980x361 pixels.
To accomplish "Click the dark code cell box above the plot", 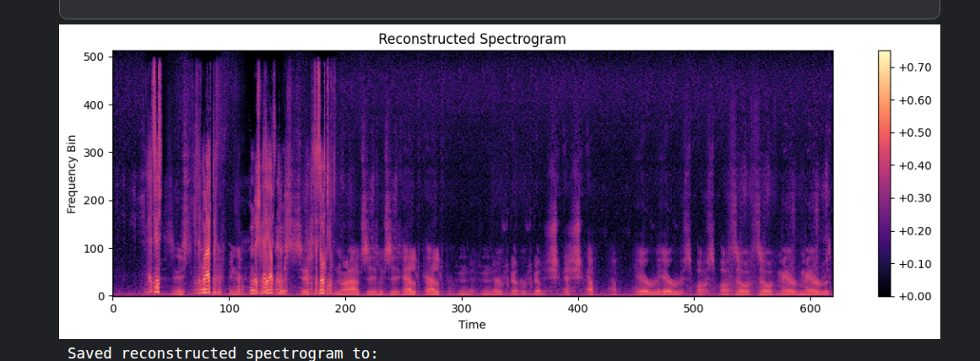I will coord(499,8).
